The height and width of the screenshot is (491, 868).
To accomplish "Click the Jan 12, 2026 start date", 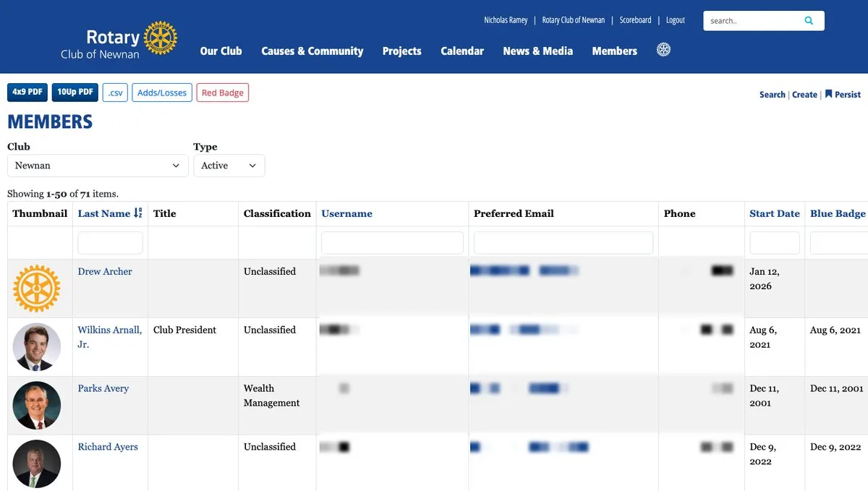I will coord(765,279).
